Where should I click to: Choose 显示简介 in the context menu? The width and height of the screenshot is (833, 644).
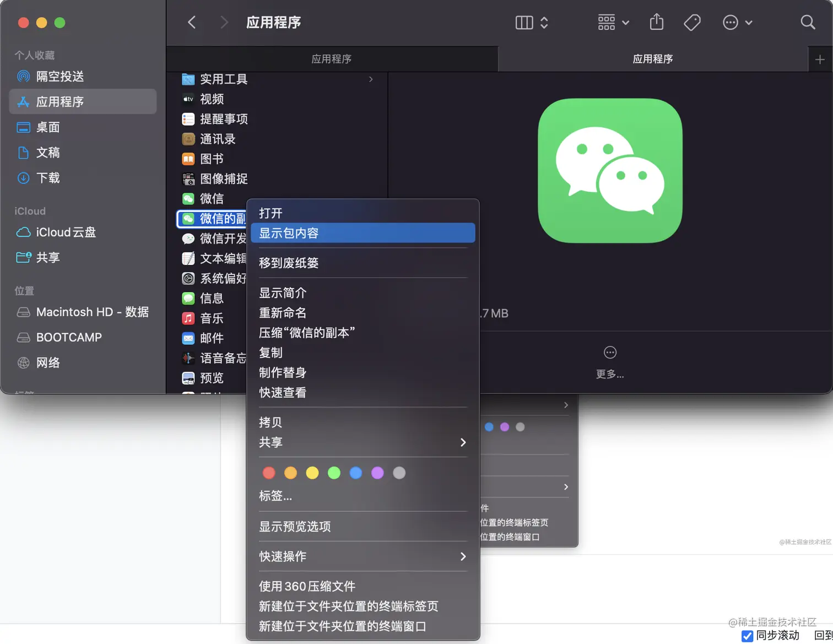(363, 293)
